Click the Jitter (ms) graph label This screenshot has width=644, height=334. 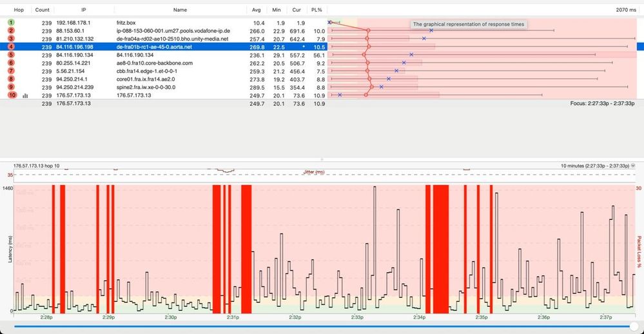click(x=314, y=172)
